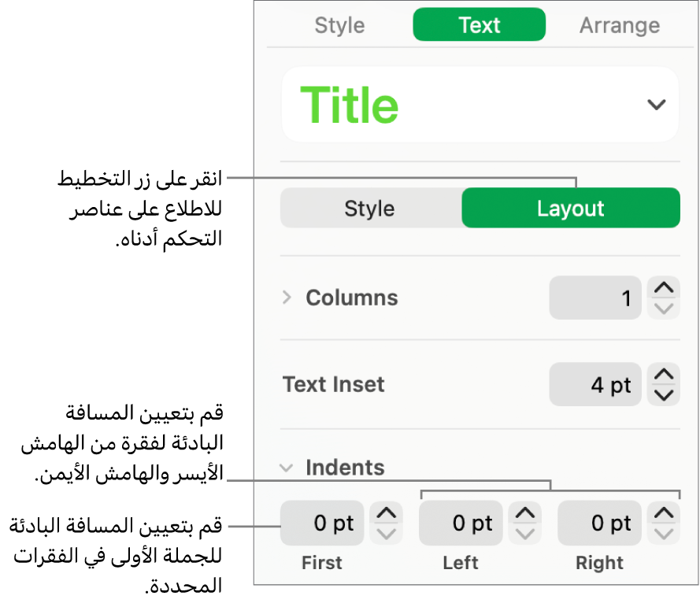The height and width of the screenshot is (603, 700).
Task: Open the Title paragraph style dropdown
Action: pos(656,105)
